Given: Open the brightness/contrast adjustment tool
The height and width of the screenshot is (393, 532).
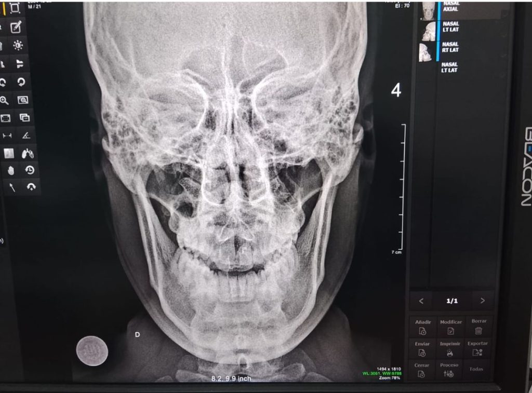Looking at the screenshot, I should point(18,46).
